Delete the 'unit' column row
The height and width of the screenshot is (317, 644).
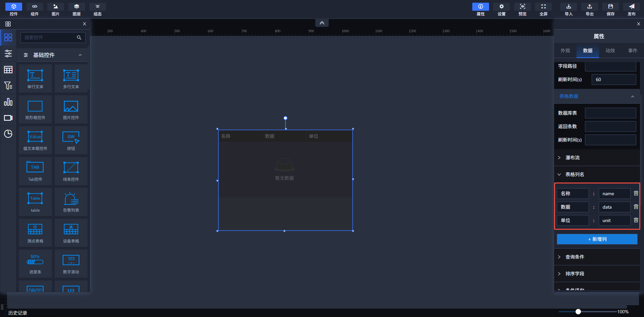pos(636,220)
